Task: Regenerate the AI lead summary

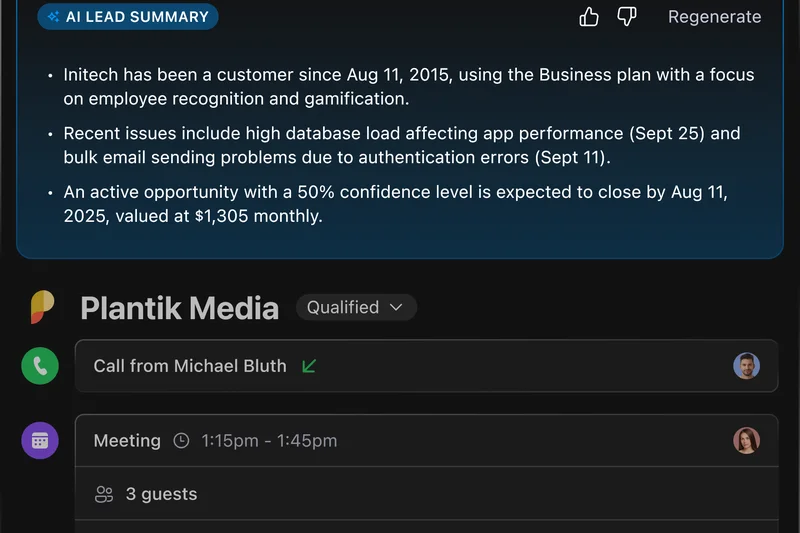Action: click(x=714, y=17)
